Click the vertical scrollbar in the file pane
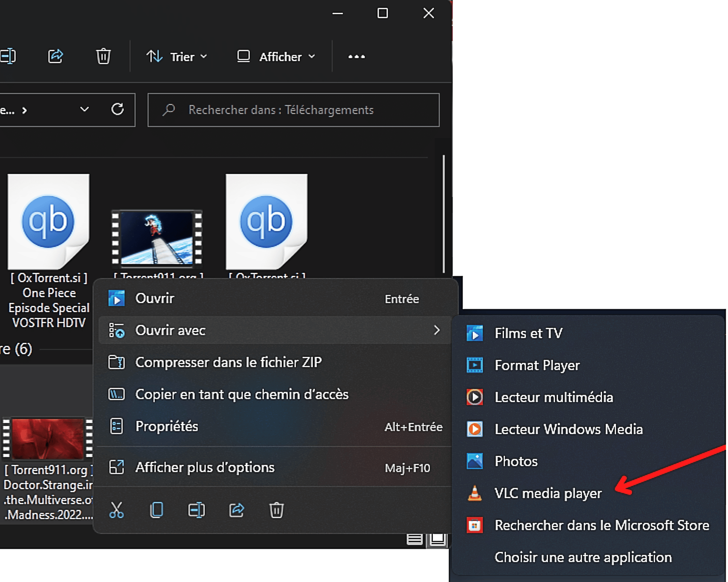The image size is (728, 582). [443, 215]
